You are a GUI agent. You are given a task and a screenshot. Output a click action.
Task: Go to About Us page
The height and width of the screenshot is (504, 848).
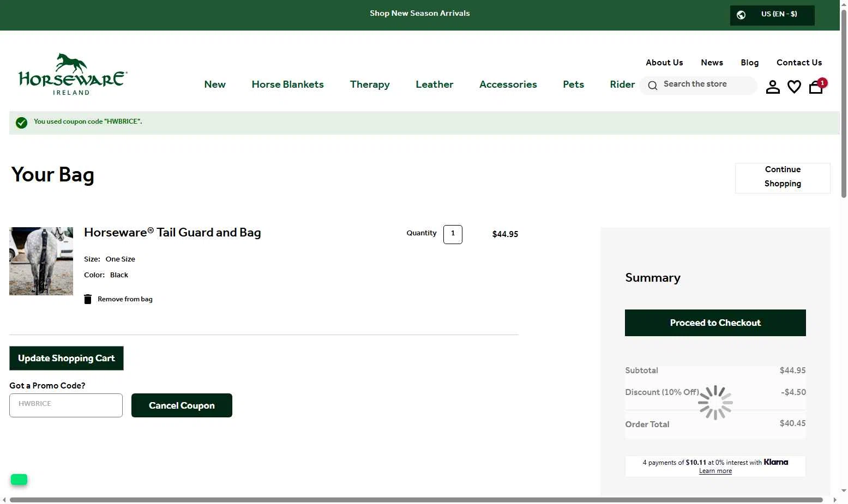coord(664,63)
